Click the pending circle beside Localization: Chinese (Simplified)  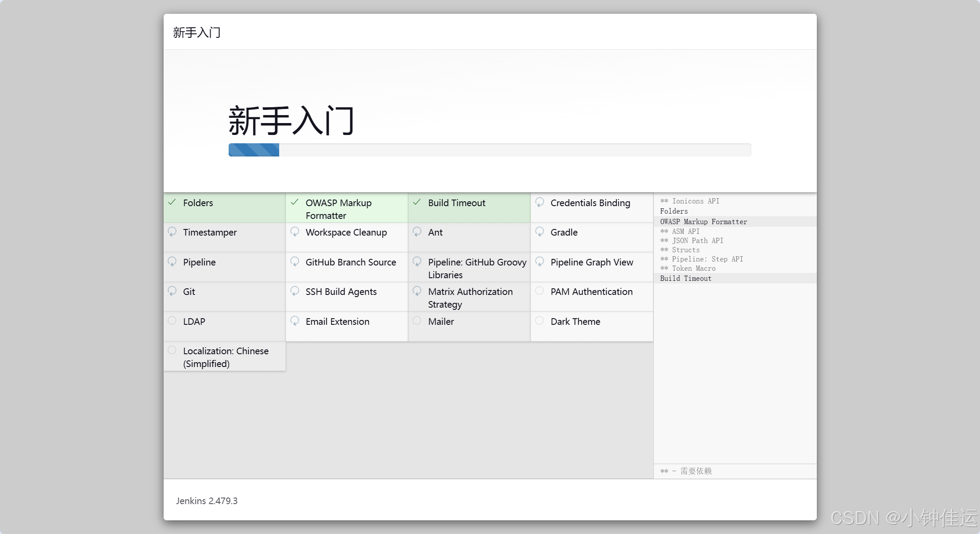pyautogui.click(x=172, y=350)
